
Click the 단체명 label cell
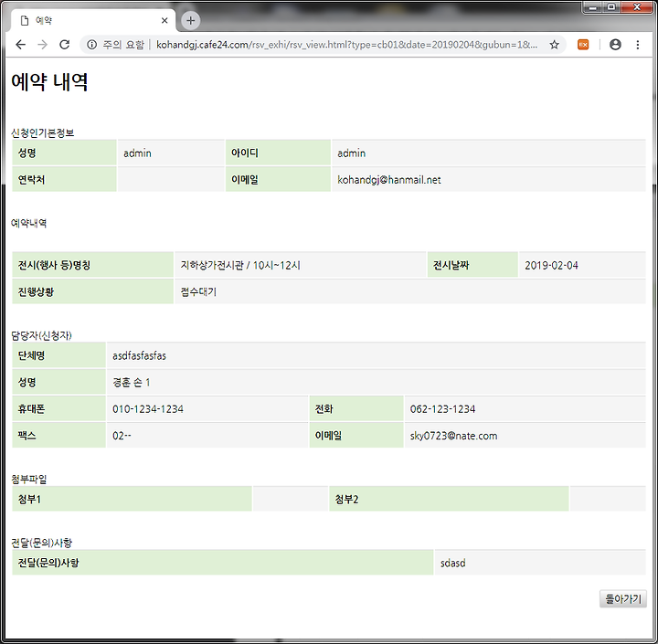click(58, 355)
